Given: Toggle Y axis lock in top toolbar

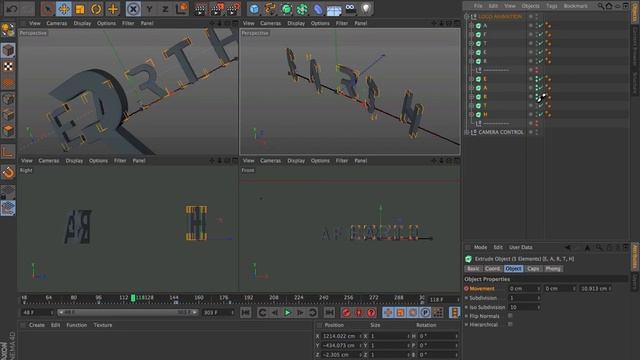Looking at the screenshot, I should (x=149, y=9).
